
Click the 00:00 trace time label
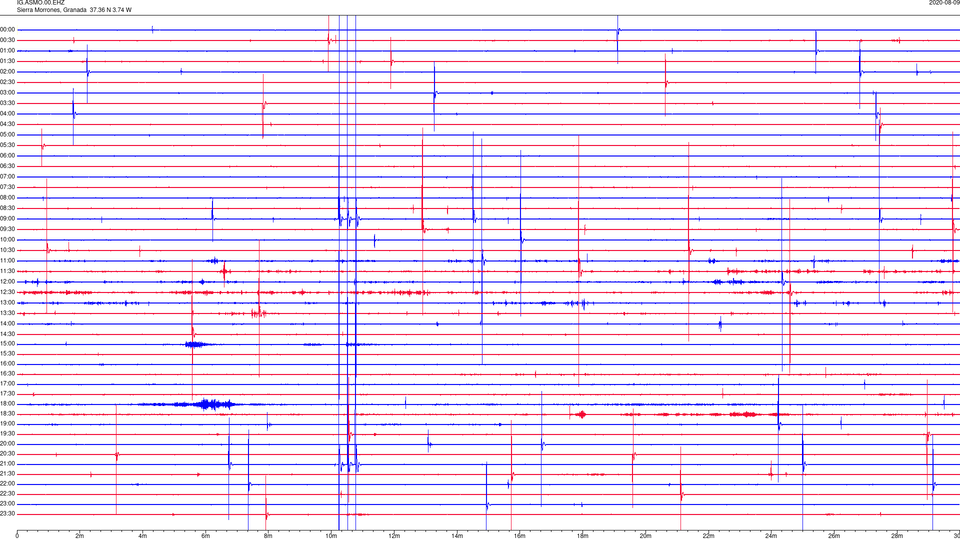[8, 29]
